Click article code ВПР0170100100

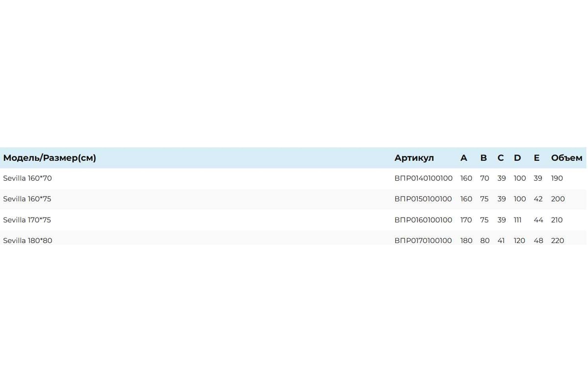pos(423,241)
